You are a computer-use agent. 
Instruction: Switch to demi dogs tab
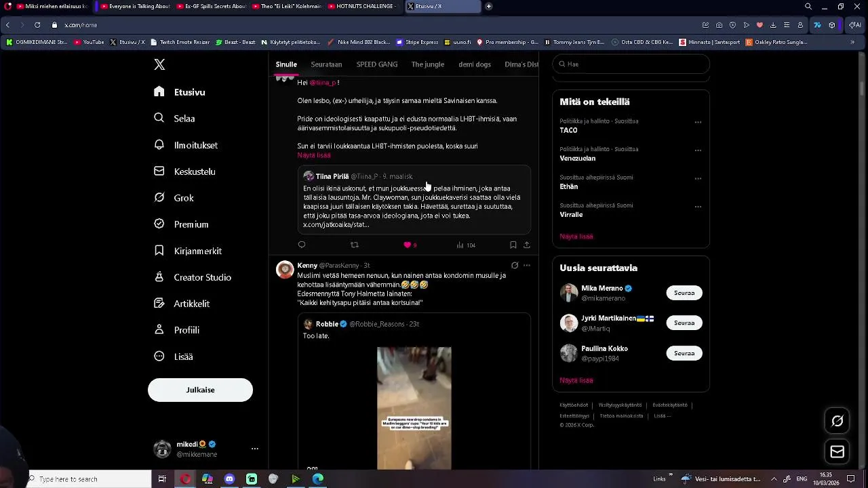475,64
